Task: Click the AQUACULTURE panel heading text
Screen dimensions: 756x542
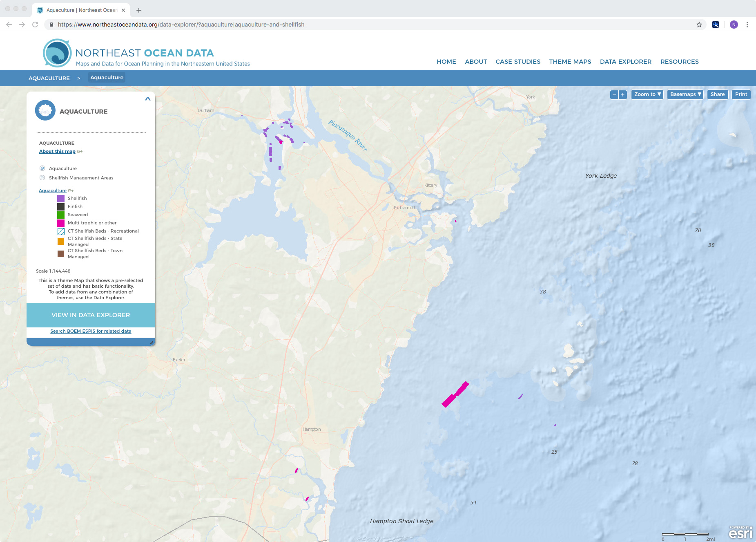Action: point(83,112)
